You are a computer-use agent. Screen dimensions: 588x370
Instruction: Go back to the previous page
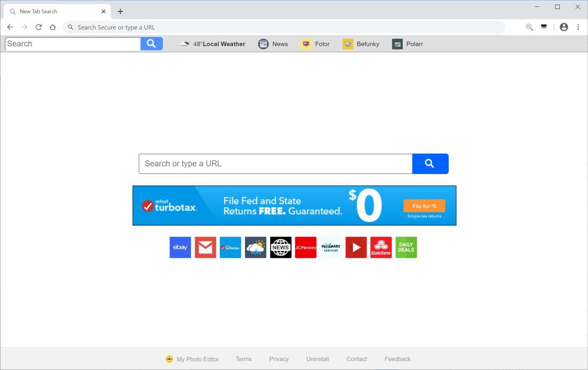(10, 27)
